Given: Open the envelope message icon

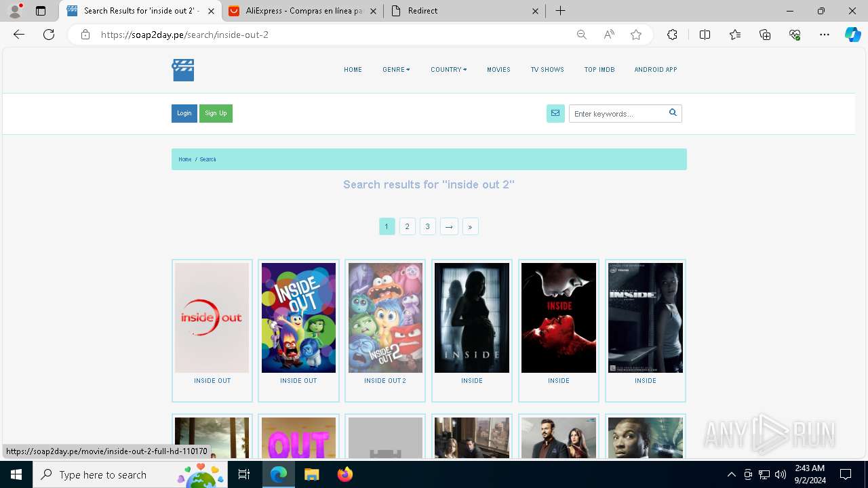Looking at the screenshot, I should pos(555,113).
